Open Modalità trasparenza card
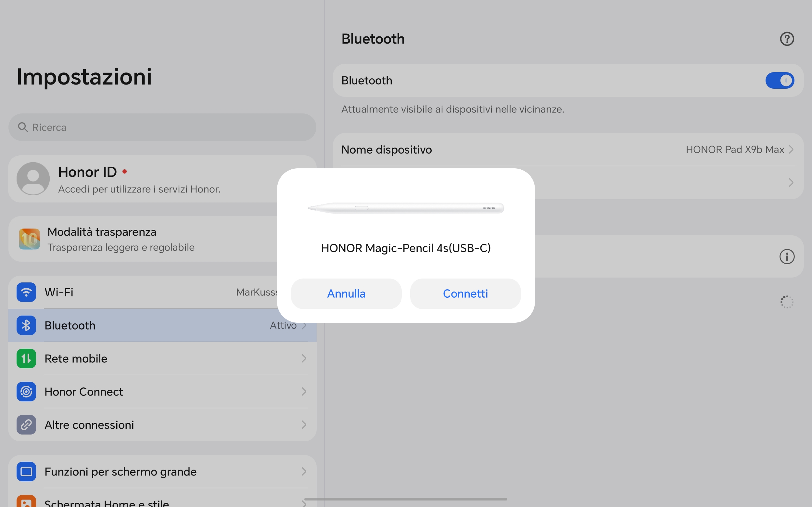Screen dimensions: 812x507 (162, 239)
